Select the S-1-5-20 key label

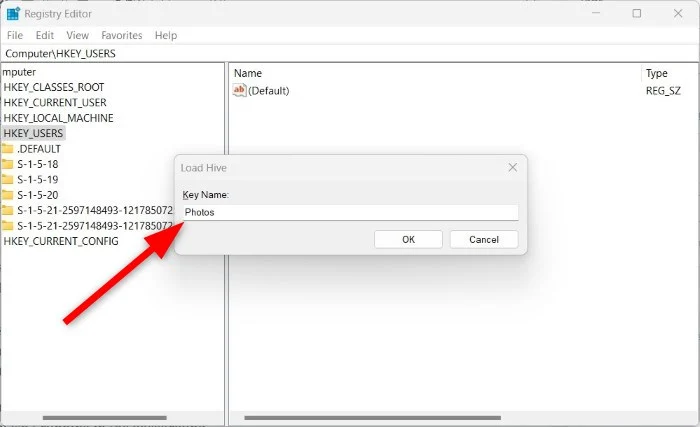pos(38,195)
